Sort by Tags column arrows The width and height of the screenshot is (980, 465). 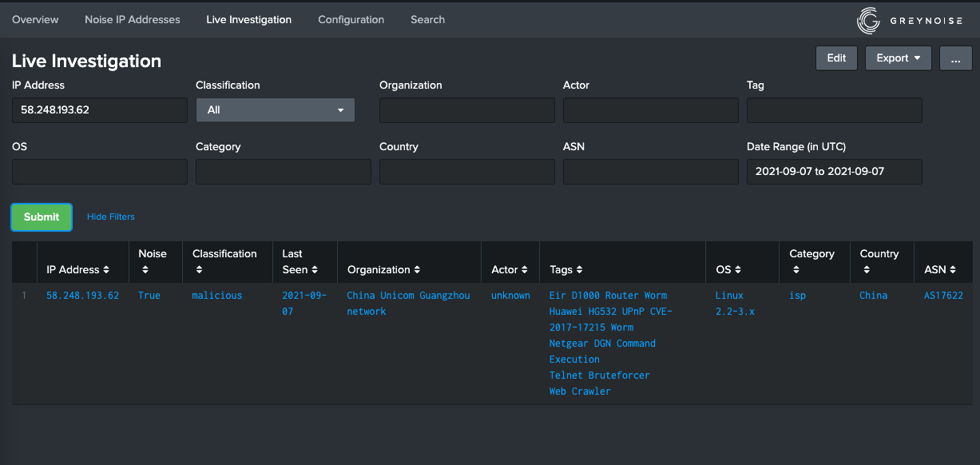tap(580, 270)
